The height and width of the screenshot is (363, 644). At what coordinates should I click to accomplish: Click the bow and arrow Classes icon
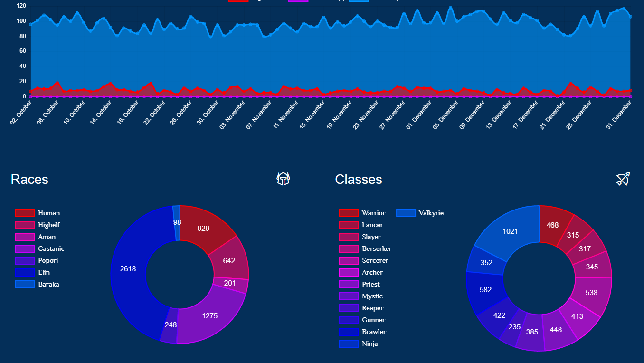(x=623, y=179)
